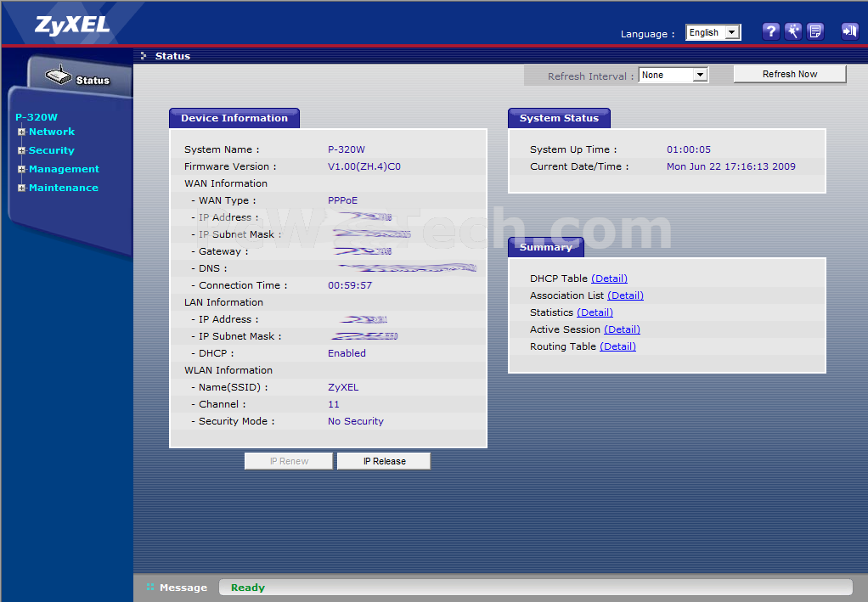Click the IP Renew button
Screen dimensions: 868x602
(289, 461)
